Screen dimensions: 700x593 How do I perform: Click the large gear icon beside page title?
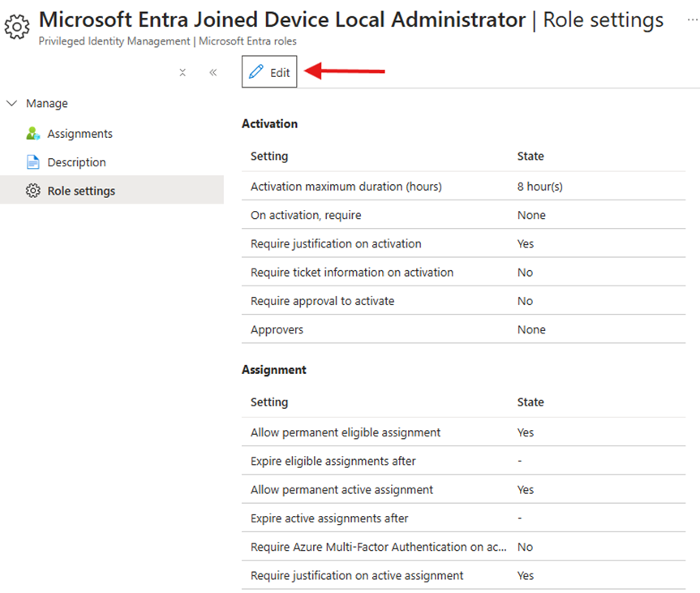[x=17, y=27]
